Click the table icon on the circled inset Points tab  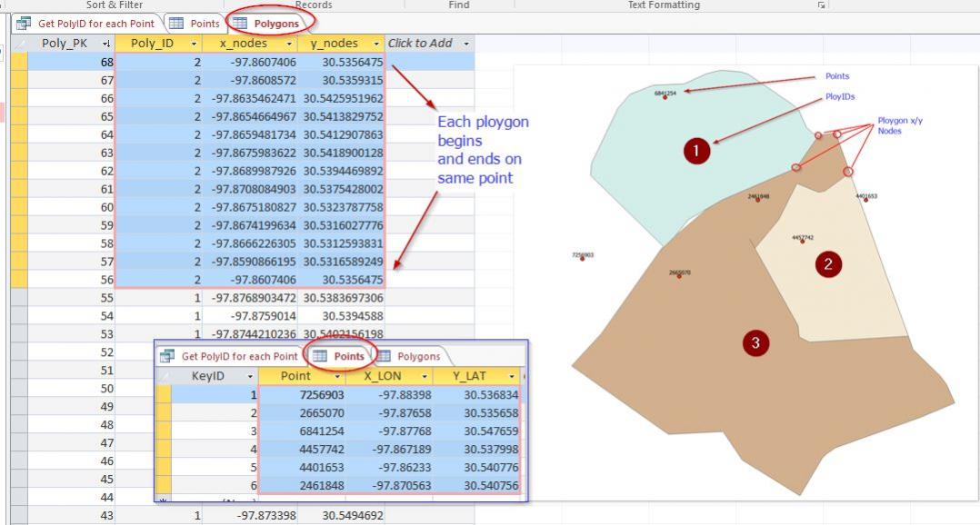pyautogui.click(x=320, y=357)
